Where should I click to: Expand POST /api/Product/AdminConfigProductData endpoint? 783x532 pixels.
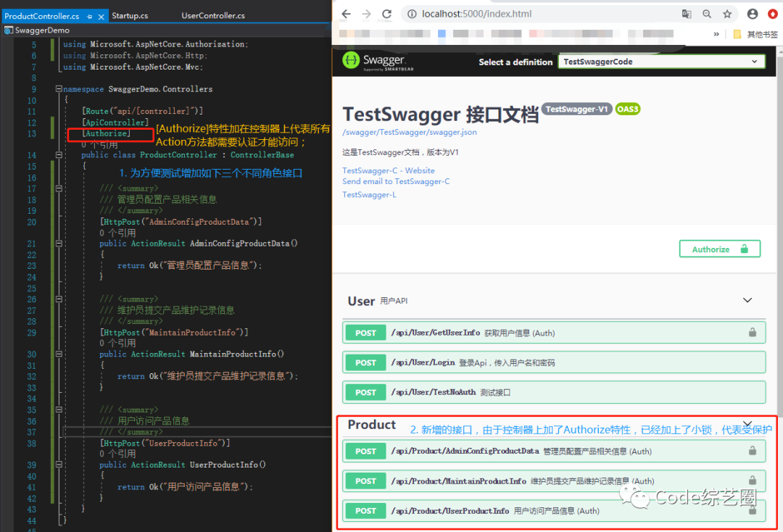click(x=554, y=451)
